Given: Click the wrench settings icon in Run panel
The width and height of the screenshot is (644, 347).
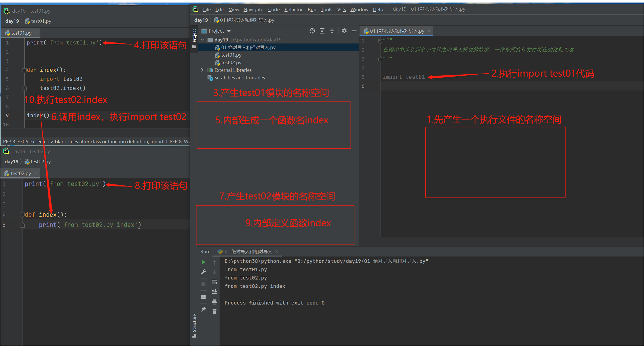Looking at the screenshot, I should (203, 272).
